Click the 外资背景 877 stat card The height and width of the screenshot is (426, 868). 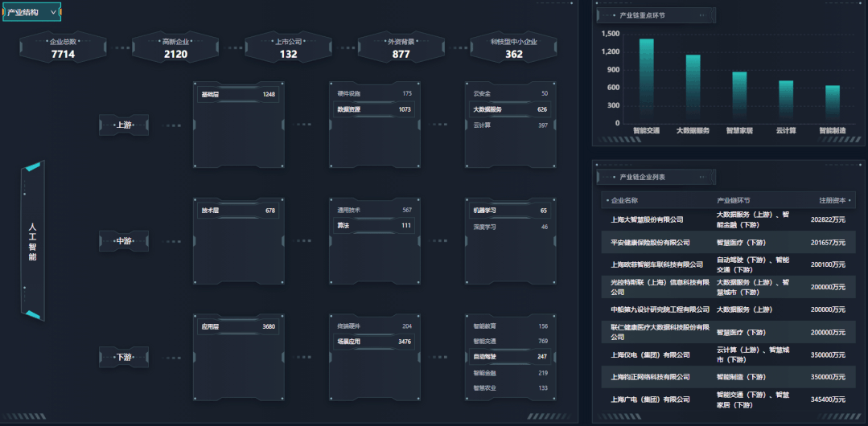tap(401, 47)
